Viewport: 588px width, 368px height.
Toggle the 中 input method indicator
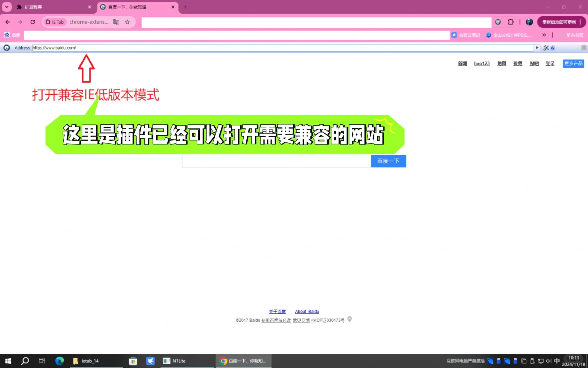[x=557, y=361]
